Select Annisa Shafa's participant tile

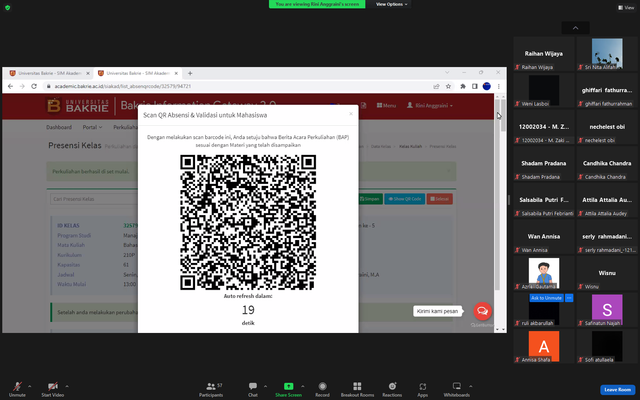tap(544, 346)
